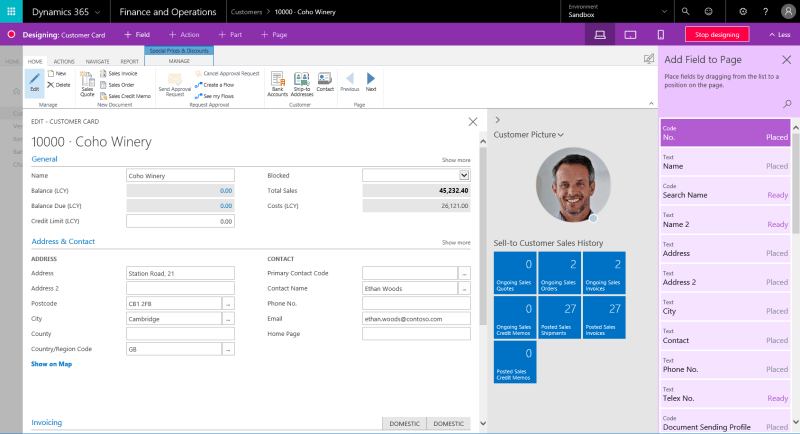Screen dimensions: 800x434
Task: Open City lookup ellipsis button
Action: (x=228, y=319)
